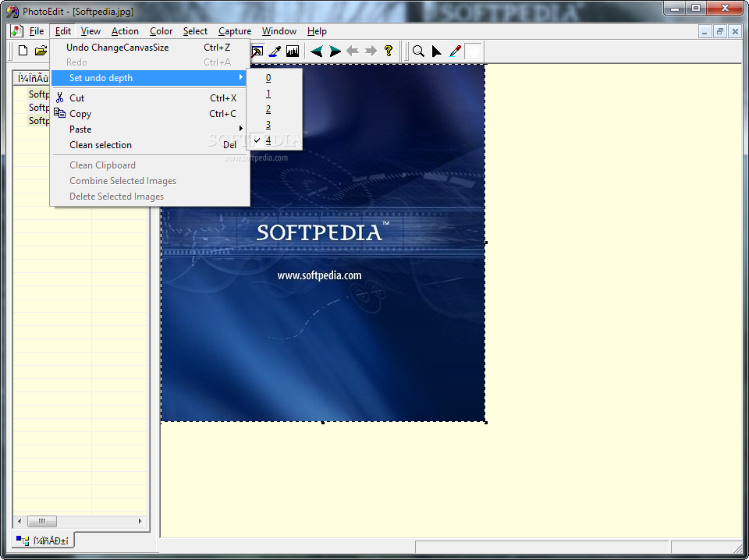
Task: Choose Copy from the Edit menu
Action: click(x=150, y=114)
